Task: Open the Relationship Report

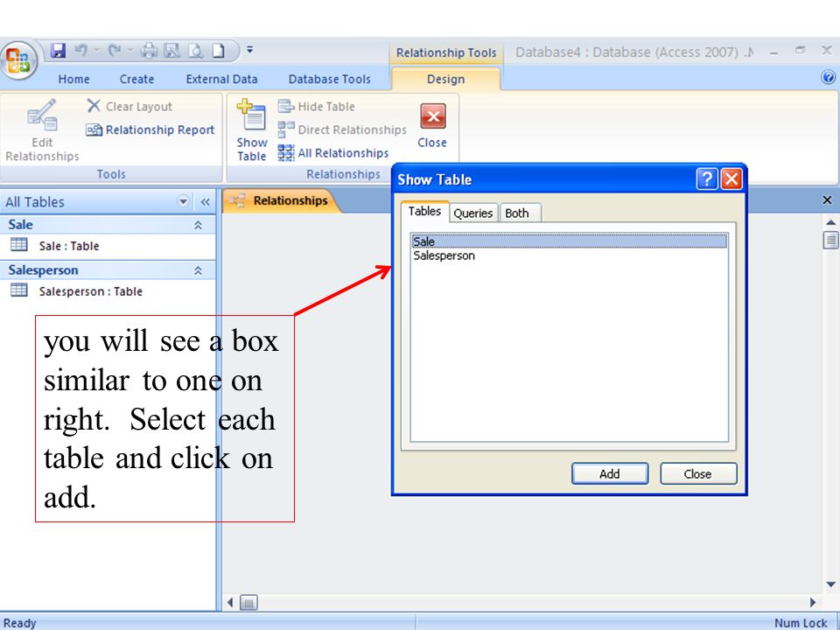Action: [x=150, y=129]
